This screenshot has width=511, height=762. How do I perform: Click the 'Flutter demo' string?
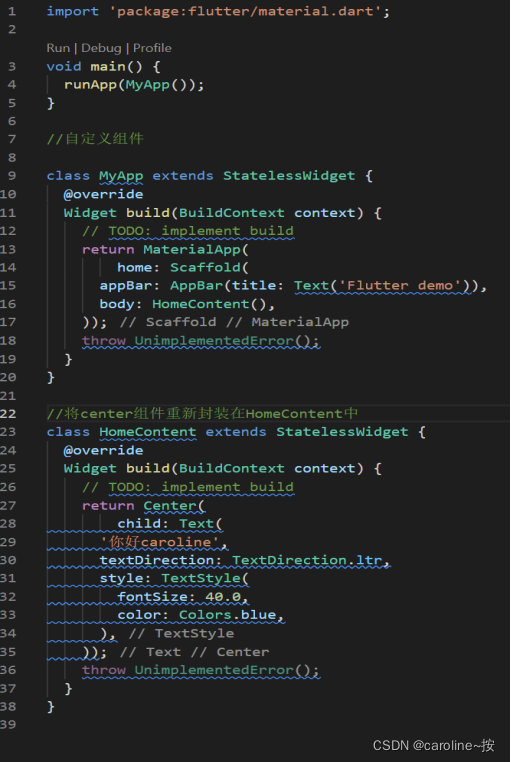coord(399,286)
